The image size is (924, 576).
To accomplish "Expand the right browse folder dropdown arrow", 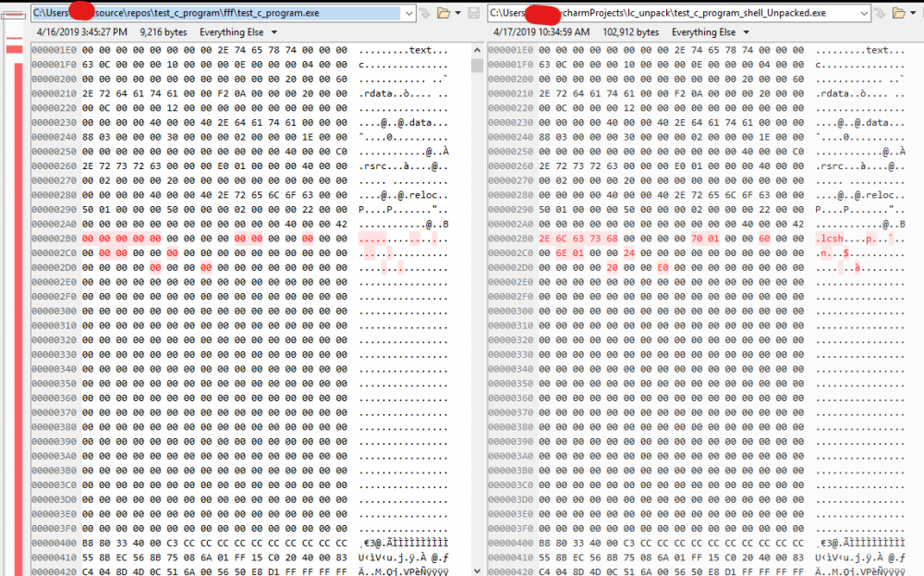I will coord(913,13).
